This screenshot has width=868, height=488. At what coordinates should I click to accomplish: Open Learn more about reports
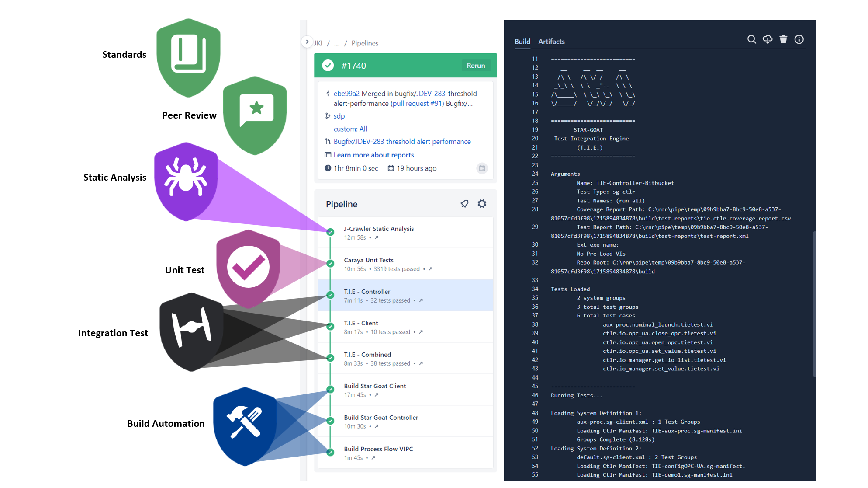pyautogui.click(x=373, y=155)
